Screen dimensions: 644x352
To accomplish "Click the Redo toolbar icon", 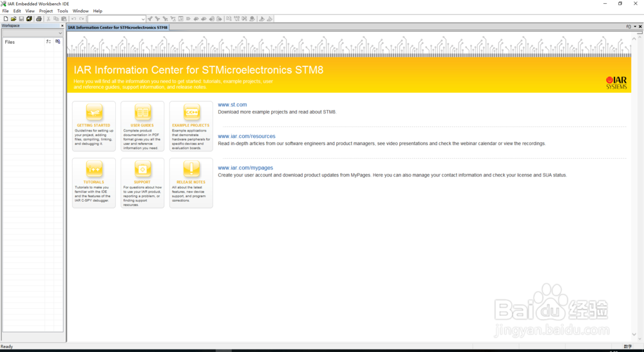I will [x=82, y=19].
